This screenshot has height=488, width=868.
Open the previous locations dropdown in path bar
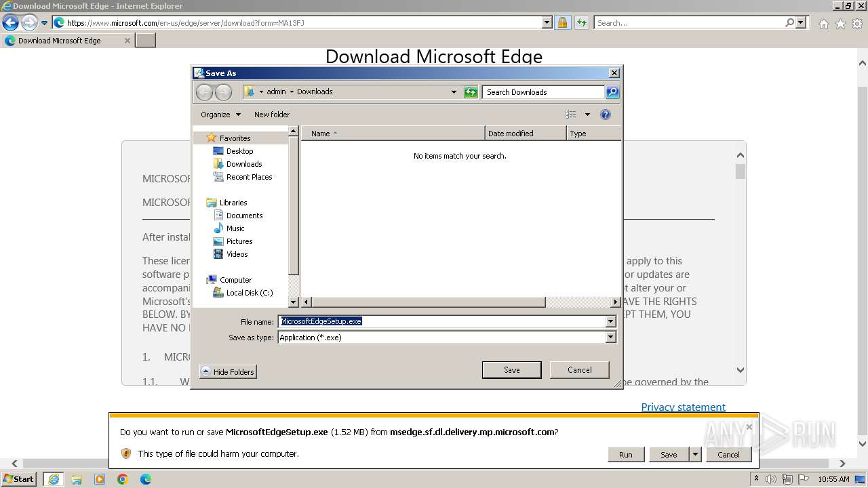point(454,92)
